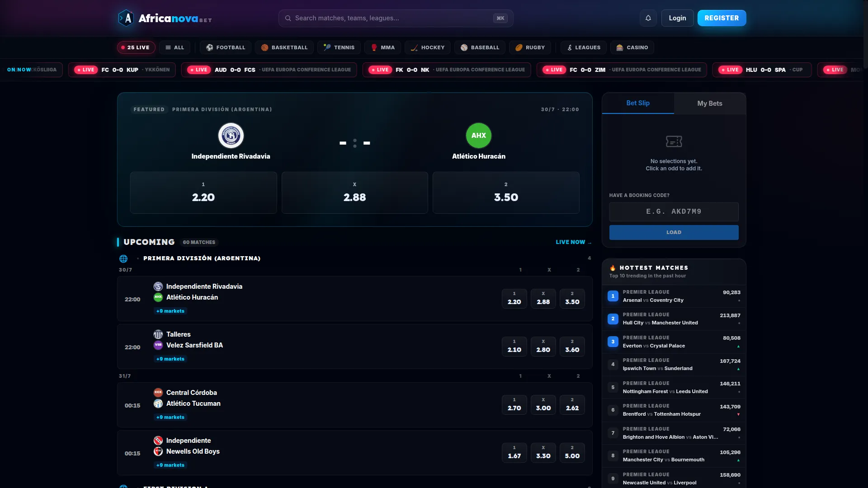The image size is (868, 488).
Task: Select featured draw odd 2.88
Action: tap(354, 192)
